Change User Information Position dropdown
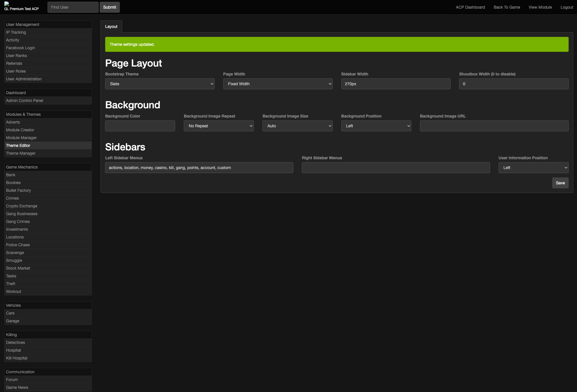The width and height of the screenshot is (577, 392). tap(533, 168)
